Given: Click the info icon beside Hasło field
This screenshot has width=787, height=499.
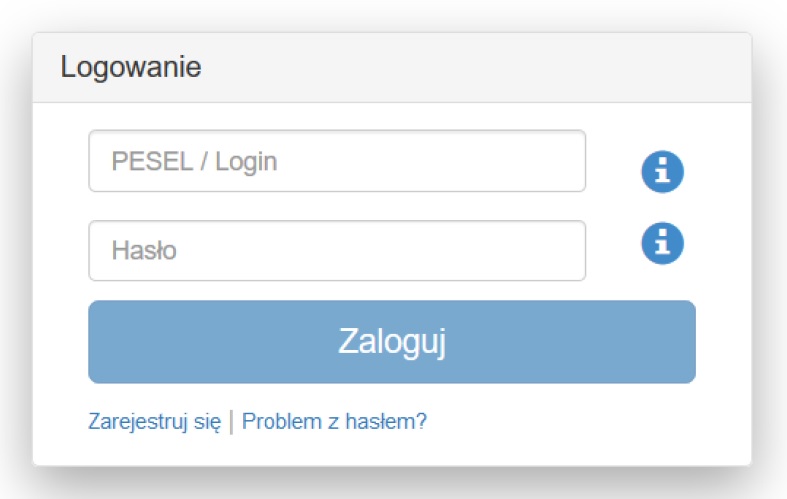Looking at the screenshot, I should pyautogui.click(x=663, y=243).
